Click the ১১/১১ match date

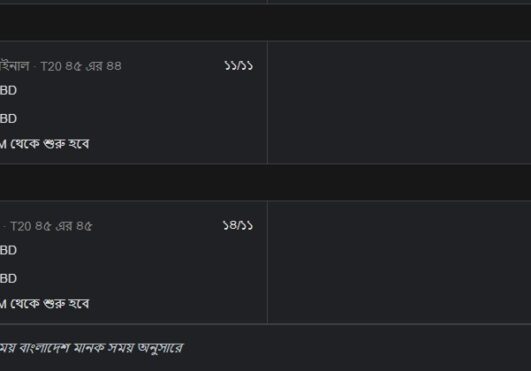tap(238, 65)
